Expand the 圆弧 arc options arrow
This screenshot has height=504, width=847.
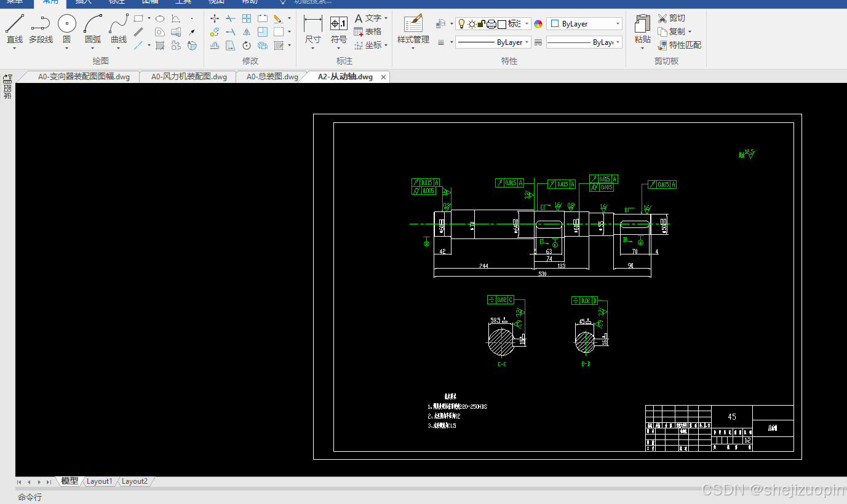93,49
